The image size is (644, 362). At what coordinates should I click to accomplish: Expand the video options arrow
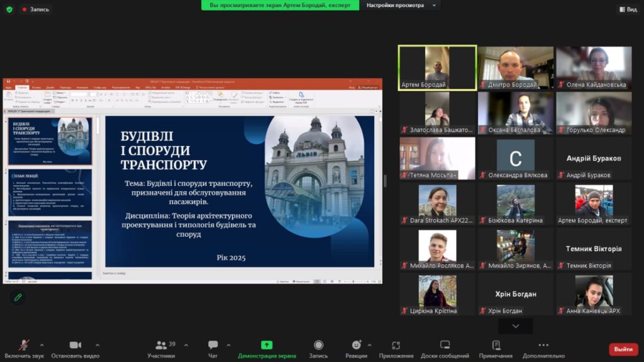point(97,345)
